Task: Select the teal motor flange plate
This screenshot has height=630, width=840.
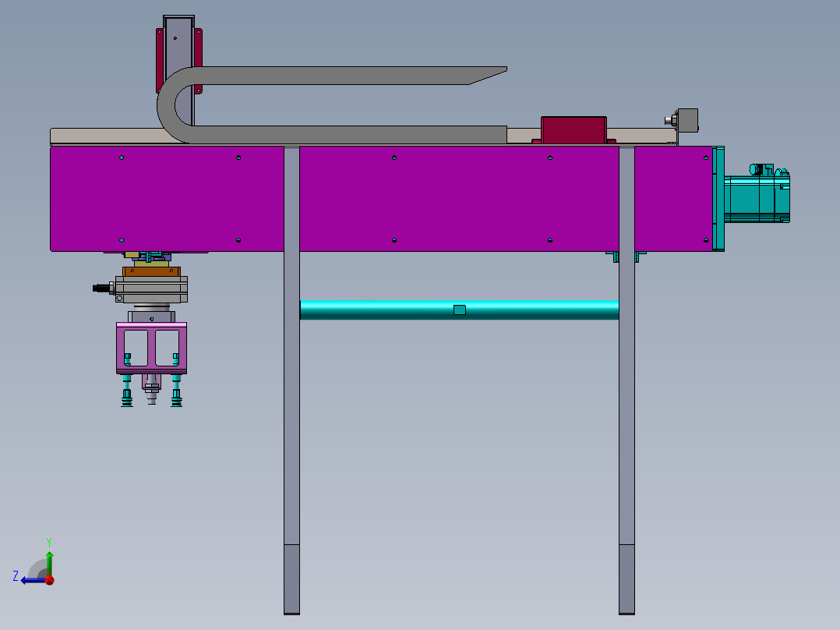Action: click(718, 198)
